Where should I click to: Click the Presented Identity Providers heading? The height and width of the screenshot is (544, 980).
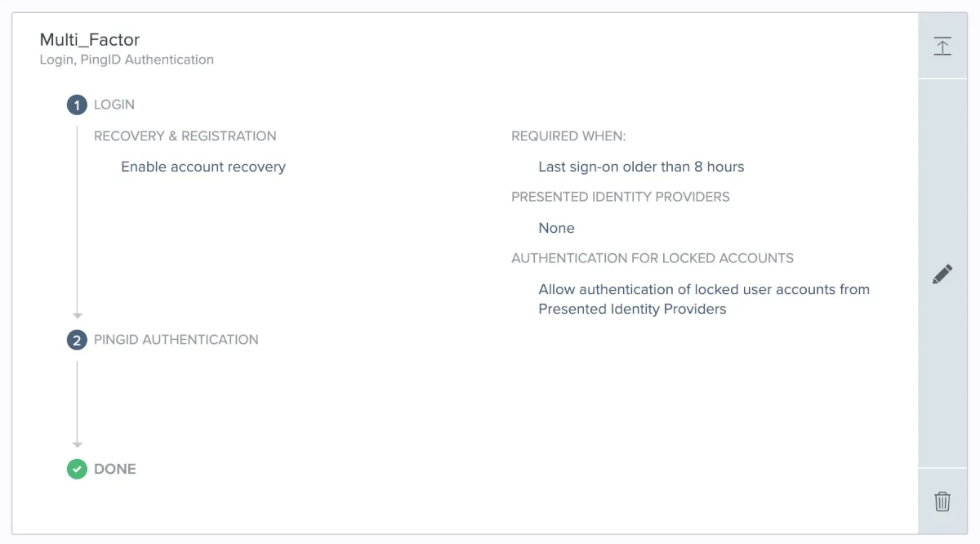(621, 197)
